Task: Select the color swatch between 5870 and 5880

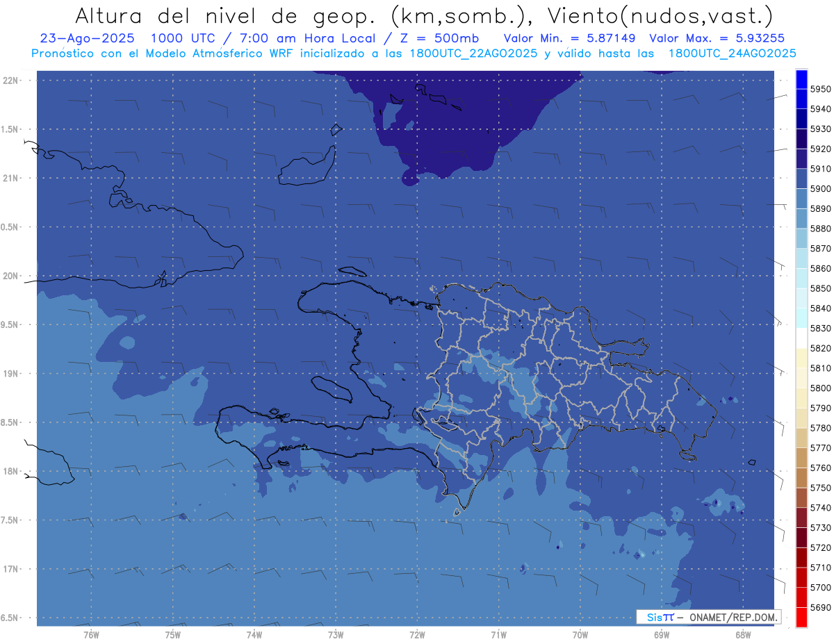Action: point(801,238)
